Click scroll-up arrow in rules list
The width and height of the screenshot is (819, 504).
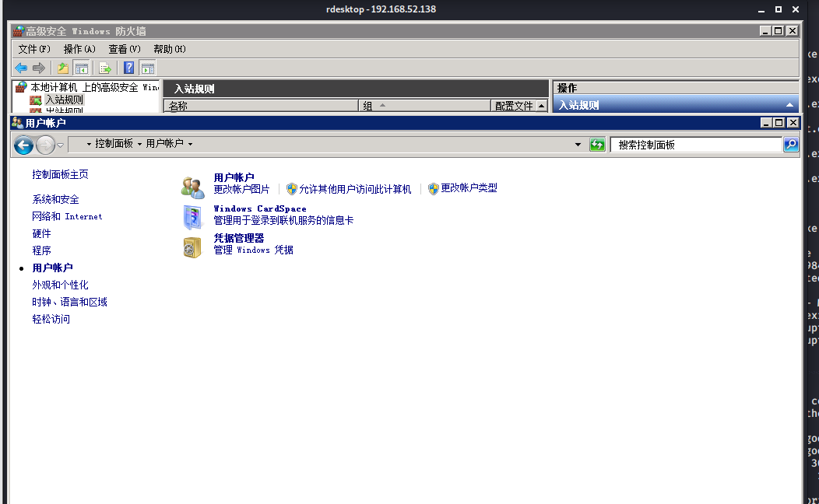click(542, 106)
